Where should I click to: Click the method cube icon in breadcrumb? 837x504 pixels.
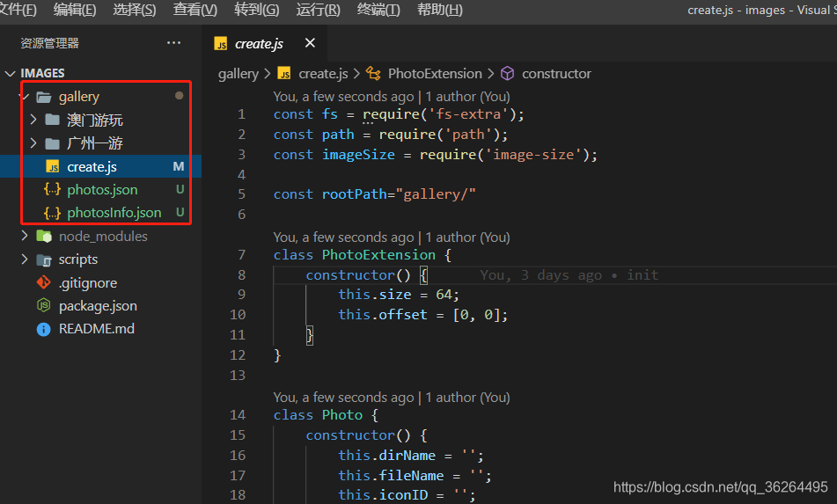508,74
